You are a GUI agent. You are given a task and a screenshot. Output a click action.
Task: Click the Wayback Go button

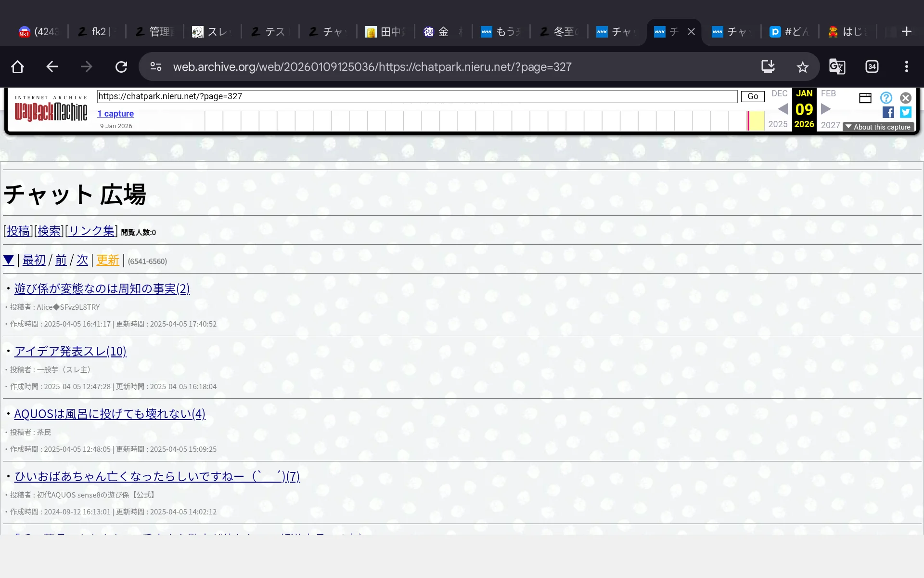click(753, 96)
